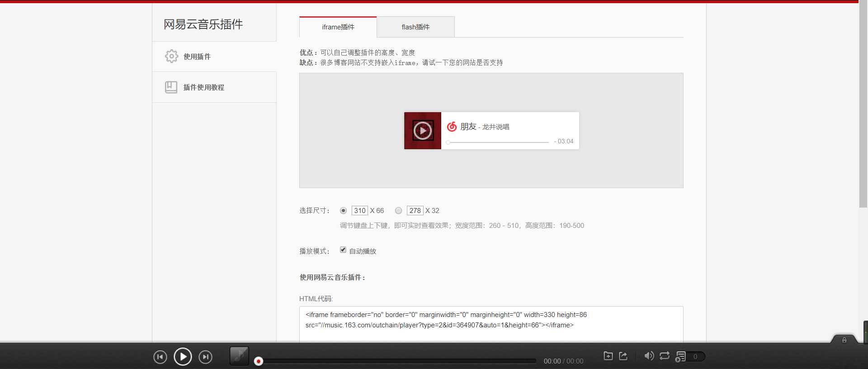Click the artist name 龙井说唱
Screen dimensions: 868x369
tap(495, 127)
